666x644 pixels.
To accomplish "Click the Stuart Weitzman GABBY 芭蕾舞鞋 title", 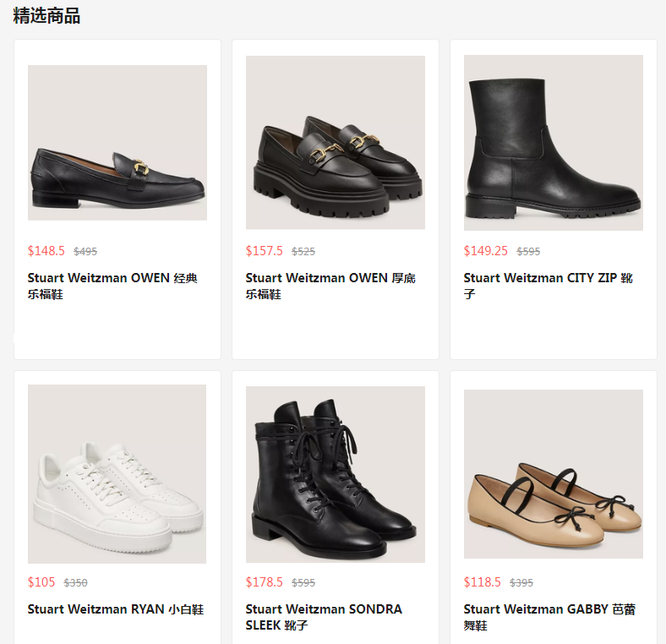I will 549,617.
